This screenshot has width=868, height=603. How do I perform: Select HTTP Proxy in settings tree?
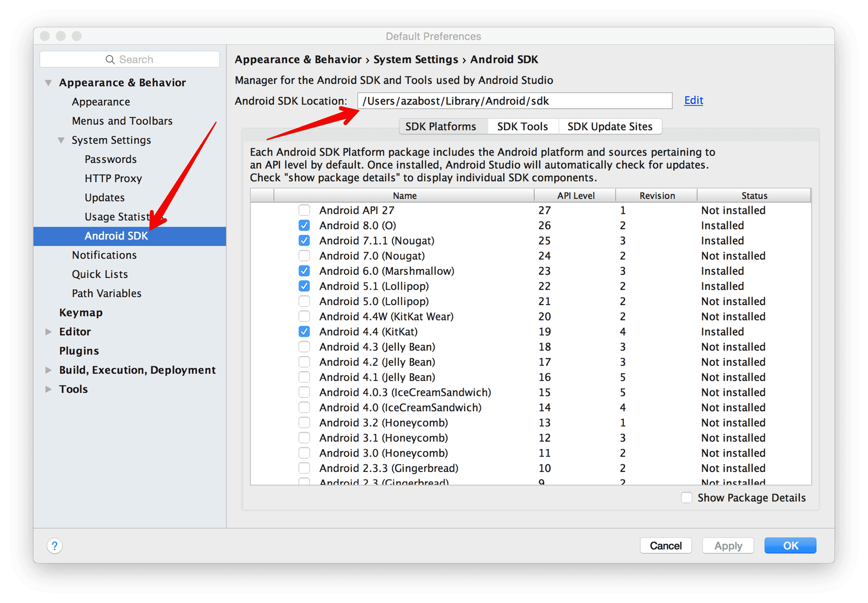113,179
